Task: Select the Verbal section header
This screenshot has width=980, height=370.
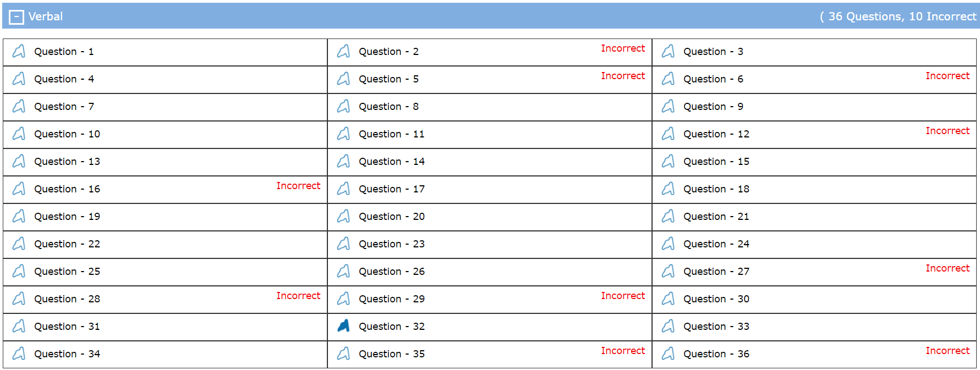Action: tap(47, 16)
